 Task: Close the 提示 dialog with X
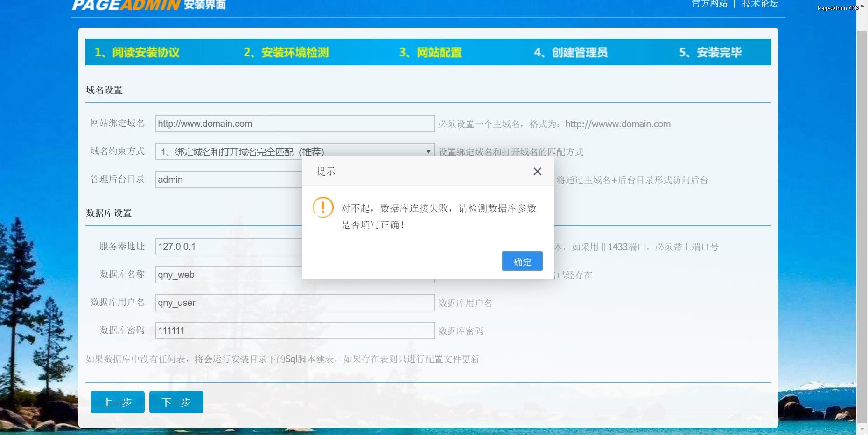[537, 172]
